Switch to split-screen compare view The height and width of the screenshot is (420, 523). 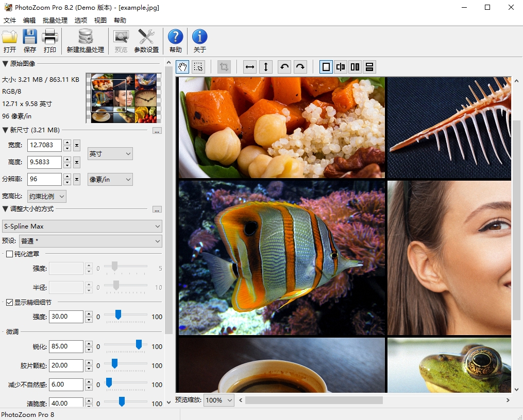point(341,67)
